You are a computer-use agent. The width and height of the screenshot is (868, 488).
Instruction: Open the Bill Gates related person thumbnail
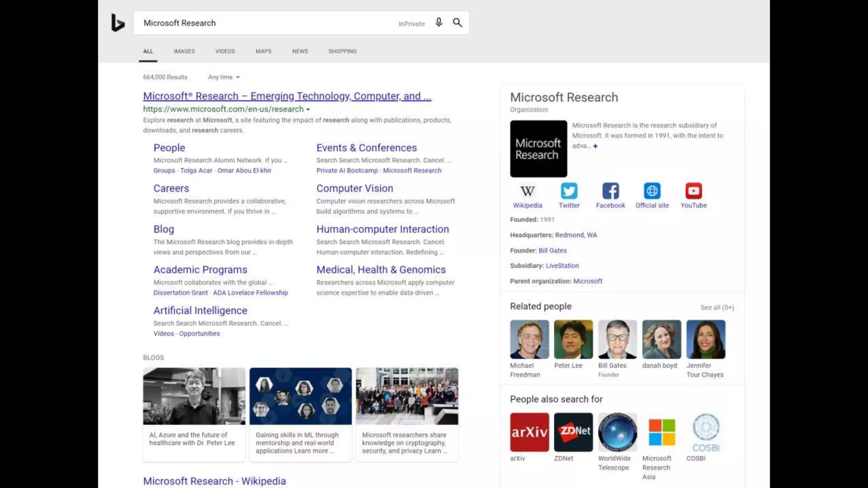[x=618, y=339]
